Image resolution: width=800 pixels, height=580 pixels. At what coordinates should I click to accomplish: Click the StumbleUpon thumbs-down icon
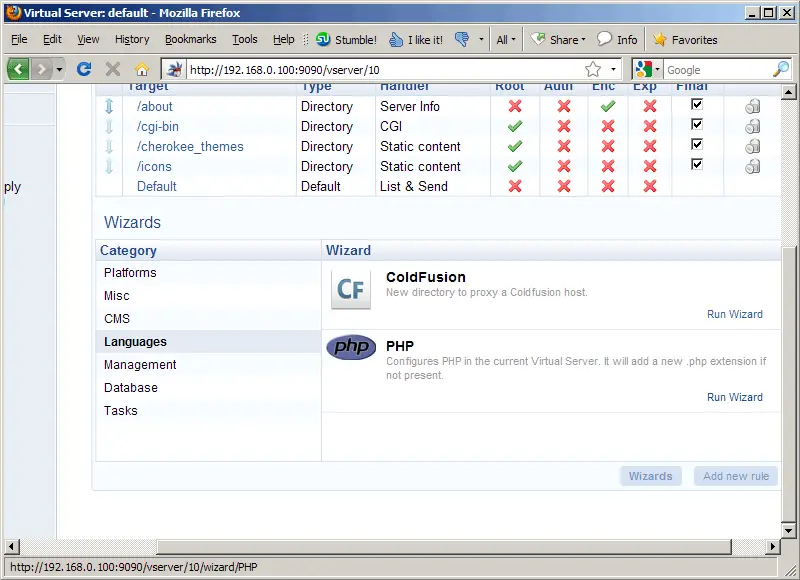point(462,40)
